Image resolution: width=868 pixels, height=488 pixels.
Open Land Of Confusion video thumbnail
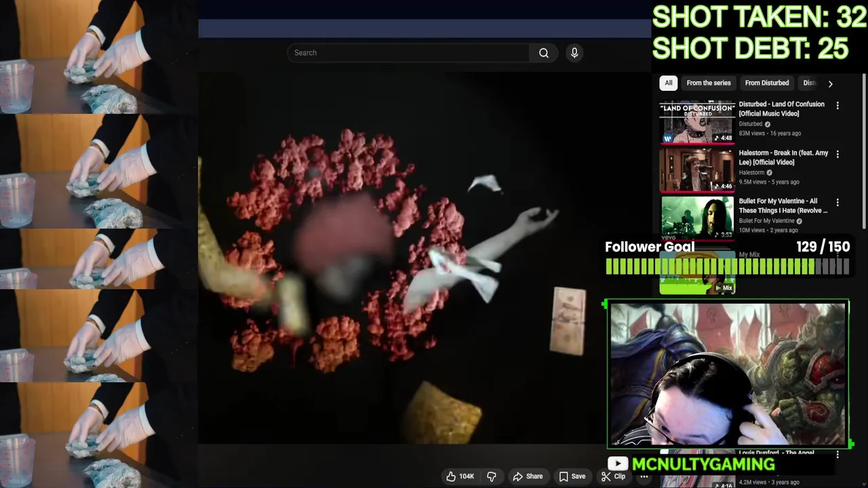tap(697, 122)
